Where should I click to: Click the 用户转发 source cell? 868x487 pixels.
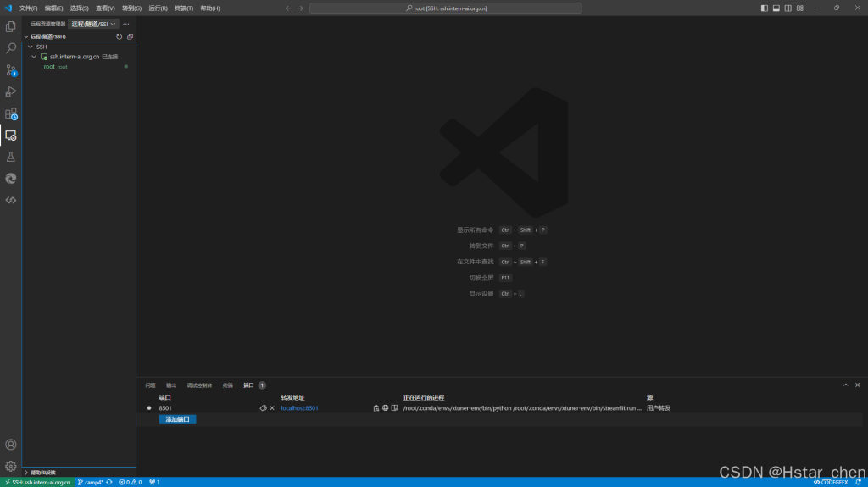tap(658, 408)
